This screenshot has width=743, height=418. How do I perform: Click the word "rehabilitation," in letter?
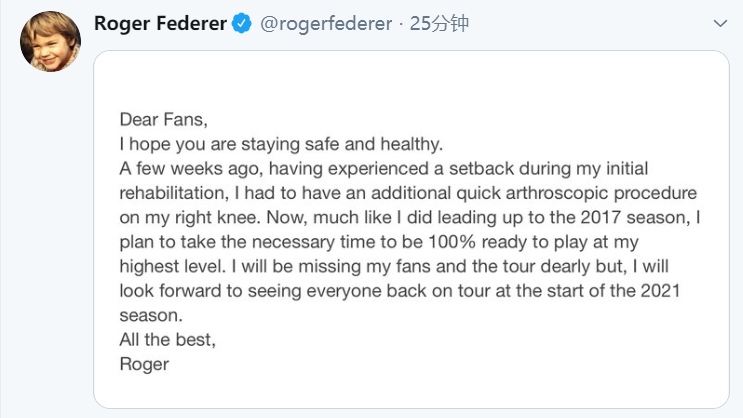[x=174, y=193]
